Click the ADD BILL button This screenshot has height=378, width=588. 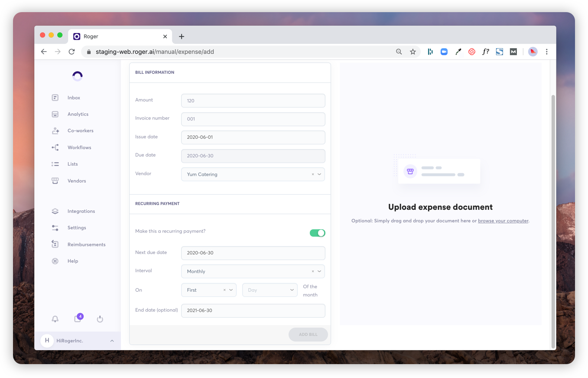pos(308,335)
